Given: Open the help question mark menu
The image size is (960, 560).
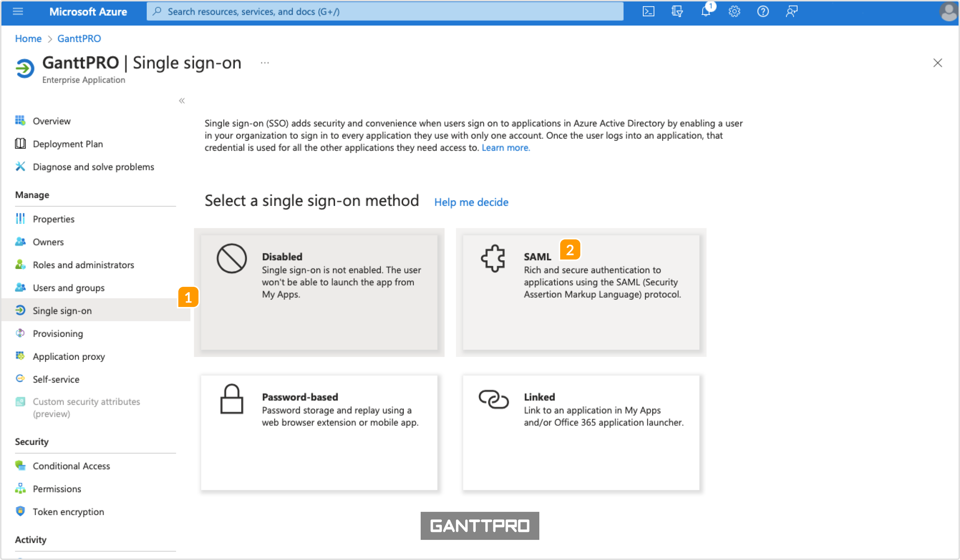Looking at the screenshot, I should (763, 12).
